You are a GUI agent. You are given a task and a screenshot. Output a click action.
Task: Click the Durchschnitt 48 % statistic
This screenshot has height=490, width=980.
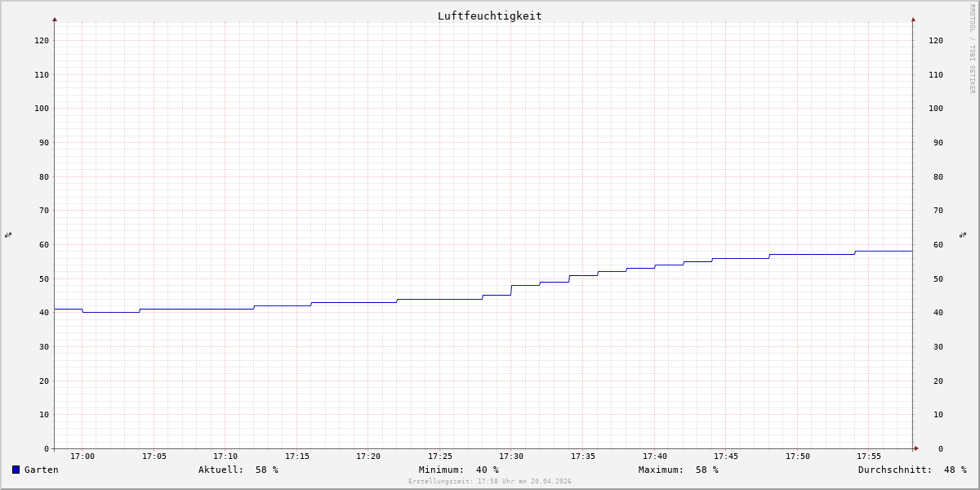(911, 470)
